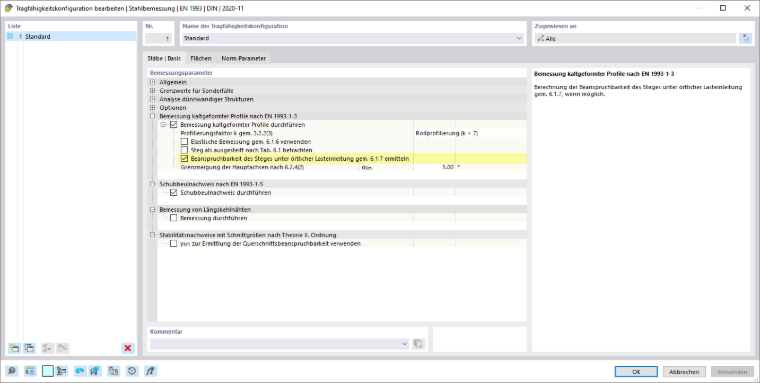
Task: Expand Grenzwerte für Sonderfälle
Action: (153, 91)
